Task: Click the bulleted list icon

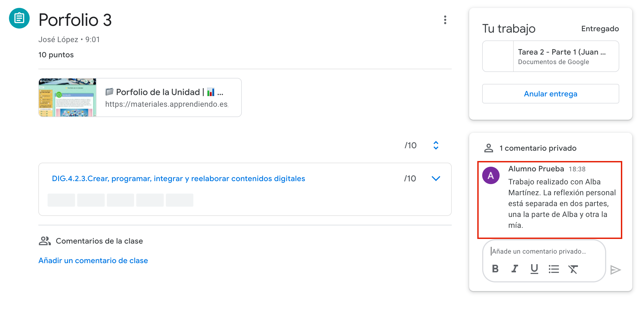Action: pyautogui.click(x=554, y=269)
